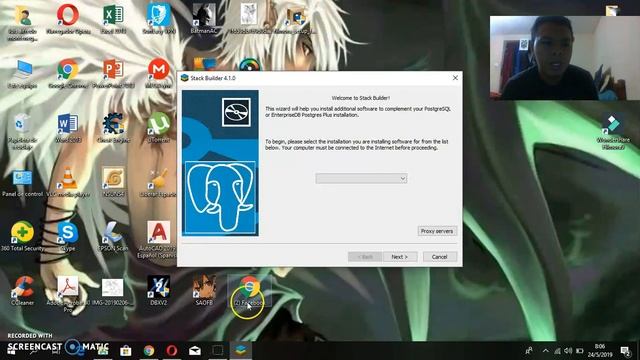Open the volume control in the tray
Viewport: 640px width, 360px height.
coord(568,351)
